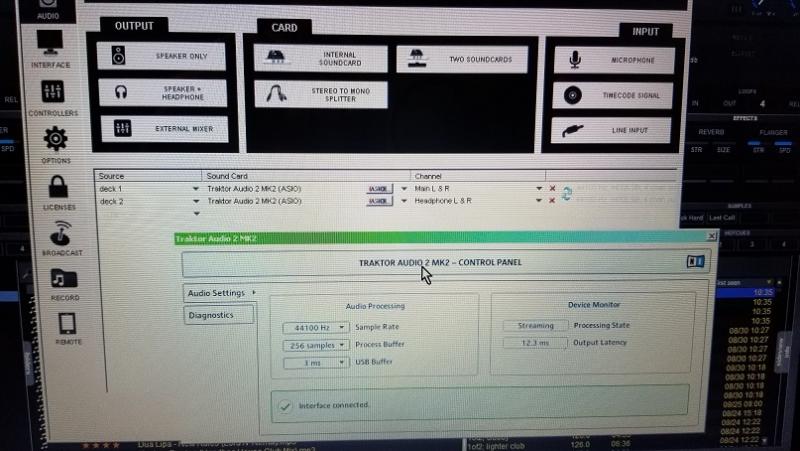
Task: Switch to Audio Settings tab
Action: [220, 293]
